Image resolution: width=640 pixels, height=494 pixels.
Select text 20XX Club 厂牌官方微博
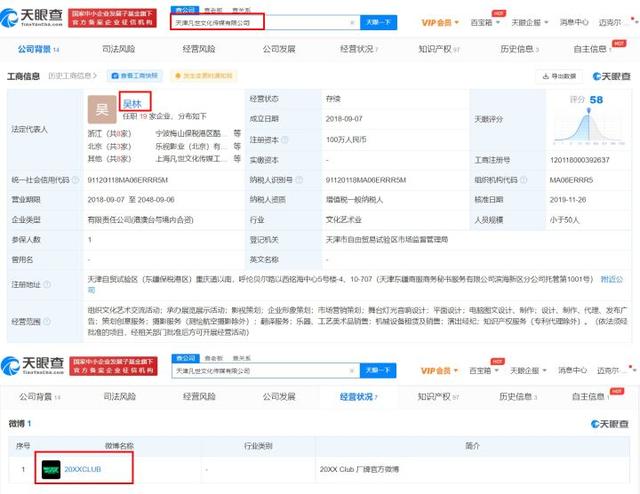(x=359, y=470)
